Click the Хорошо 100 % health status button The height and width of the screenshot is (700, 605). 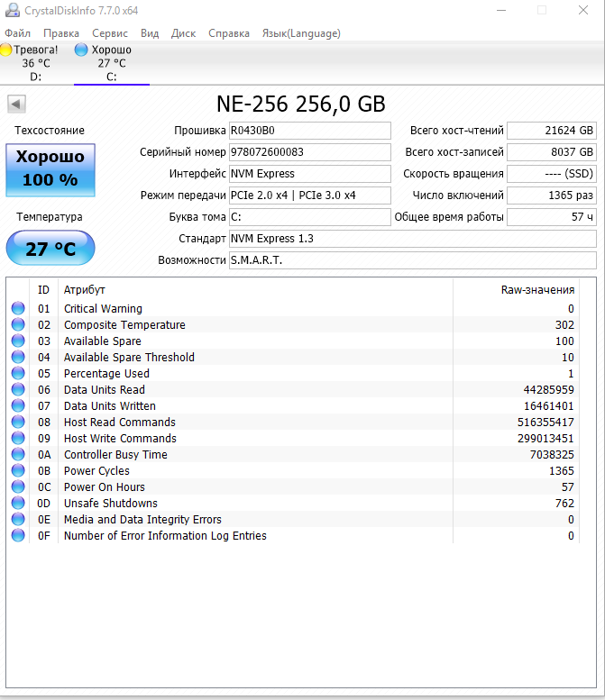[50, 170]
